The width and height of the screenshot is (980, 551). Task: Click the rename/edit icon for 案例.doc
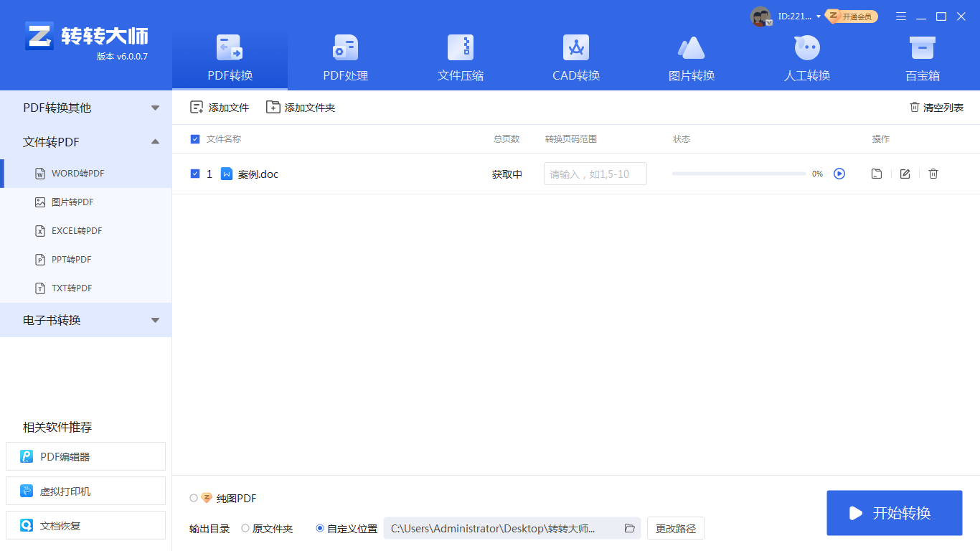tap(905, 174)
